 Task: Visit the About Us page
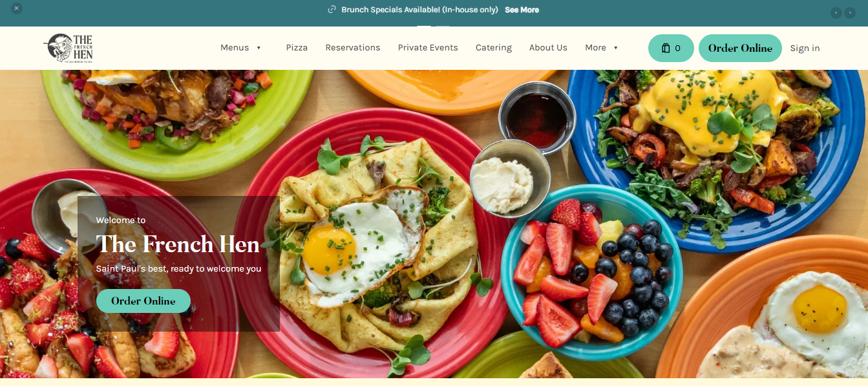click(548, 48)
